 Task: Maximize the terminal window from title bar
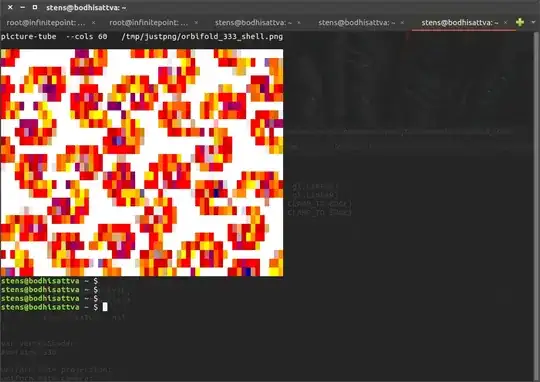tap(35, 7)
